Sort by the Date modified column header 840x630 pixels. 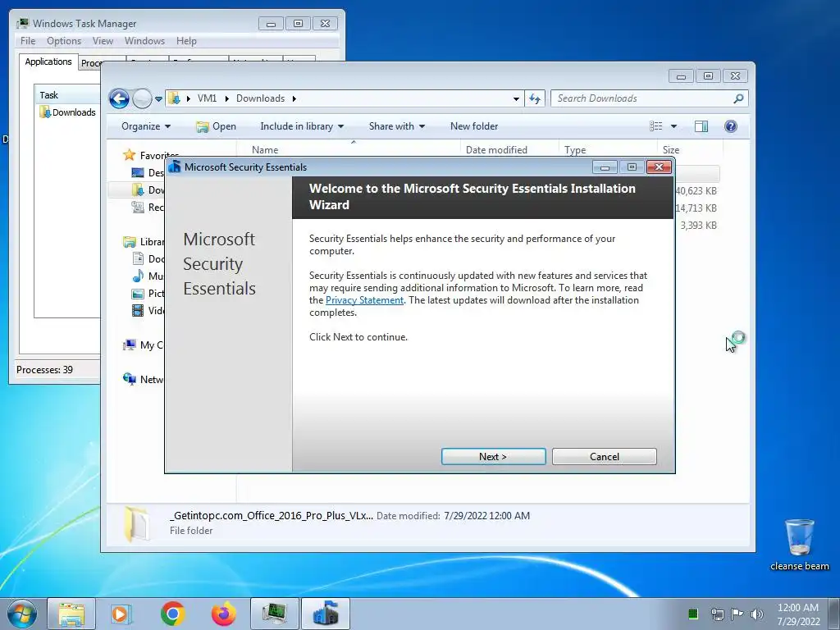pyautogui.click(x=509, y=150)
